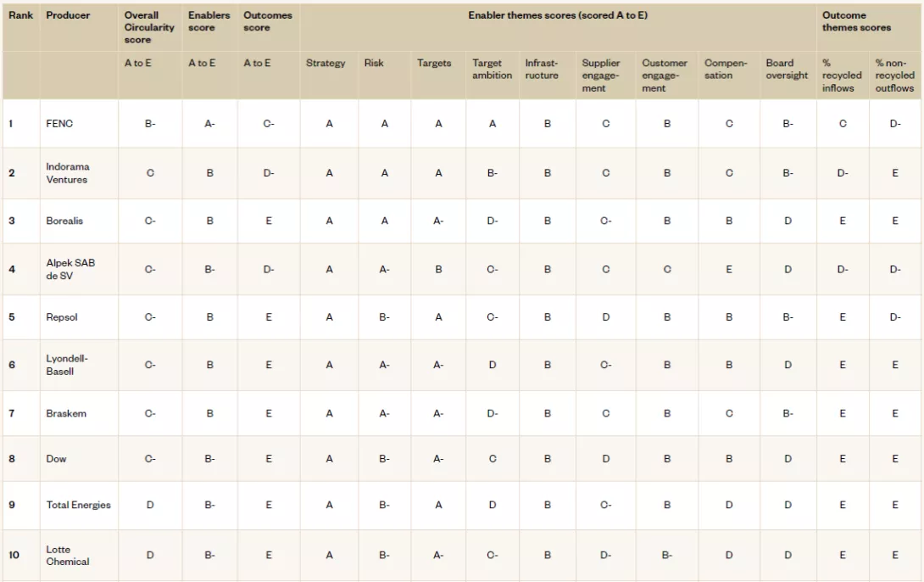Click FENC's outcomes score C-
The width and height of the screenshot is (924, 582).
(269, 124)
